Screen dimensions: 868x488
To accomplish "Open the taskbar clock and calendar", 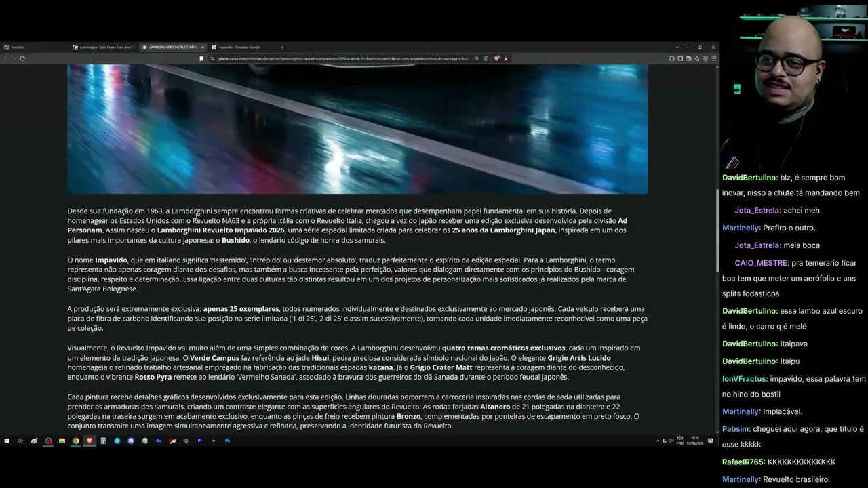I will [696, 441].
